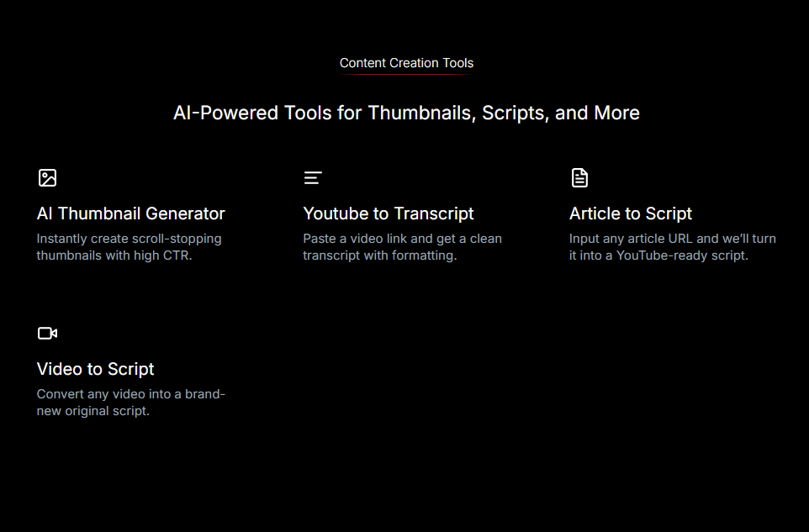Open the Youtube to Transcript heading
Screen dimensions: 809x532
(x=388, y=213)
